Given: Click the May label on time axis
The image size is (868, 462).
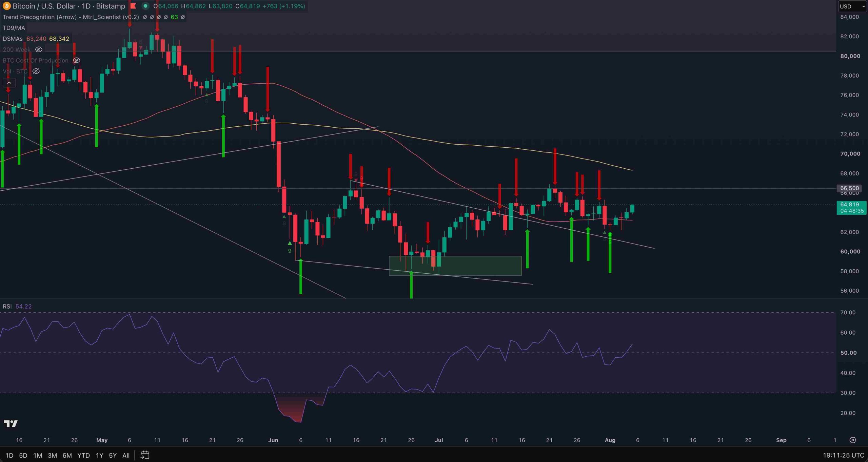Looking at the screenshot, I should tap(102, 440).
